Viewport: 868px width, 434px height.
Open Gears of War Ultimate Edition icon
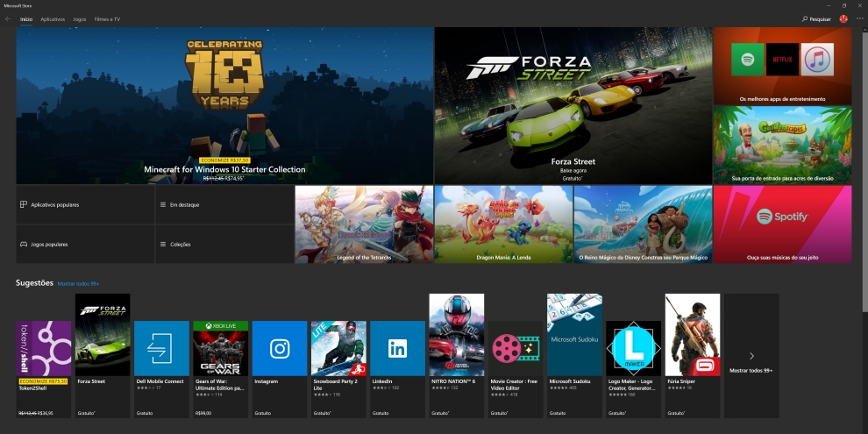point(220,349)
